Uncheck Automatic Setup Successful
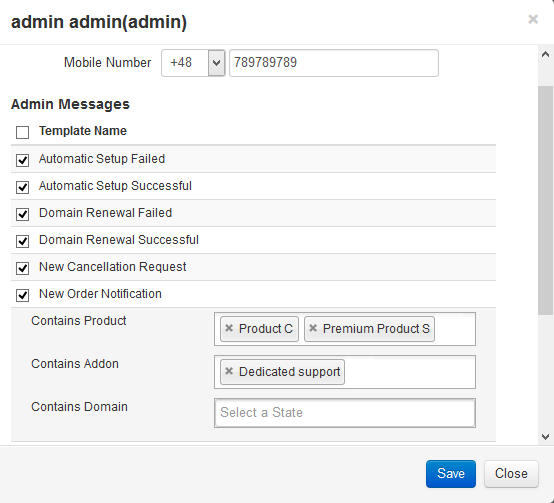The height and width of the screenshot is (503, 554). pyautogui.click(x=23, y=187)
